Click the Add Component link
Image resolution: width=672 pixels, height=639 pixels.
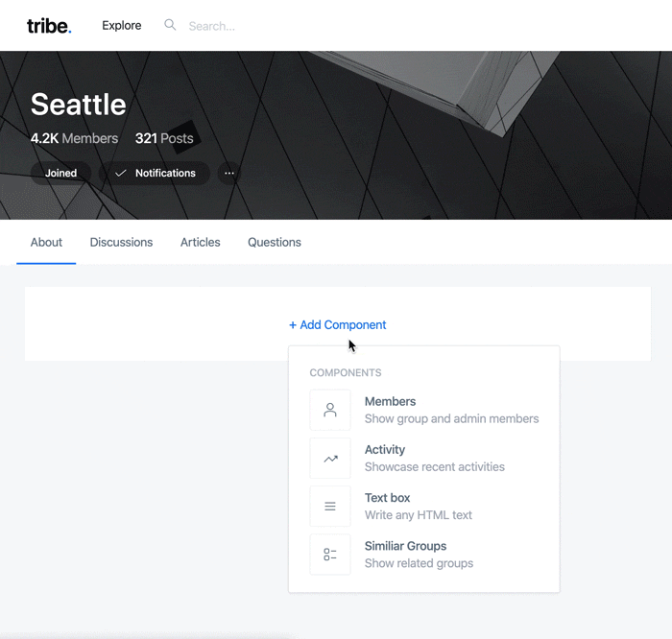pos(338,325)
